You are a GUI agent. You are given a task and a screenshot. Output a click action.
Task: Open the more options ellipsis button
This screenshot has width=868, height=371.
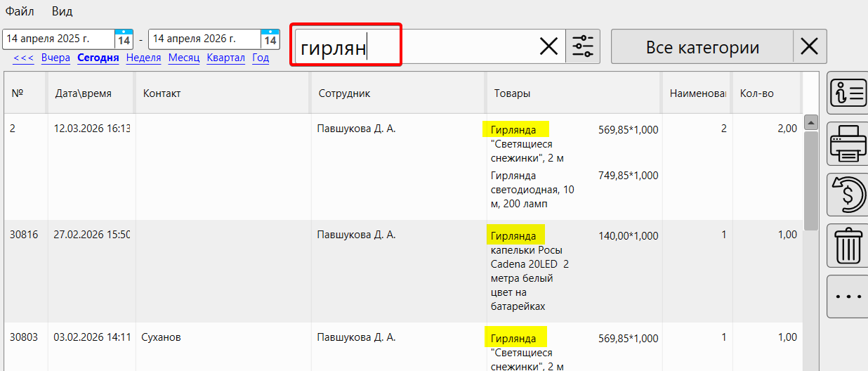(848, 297)
